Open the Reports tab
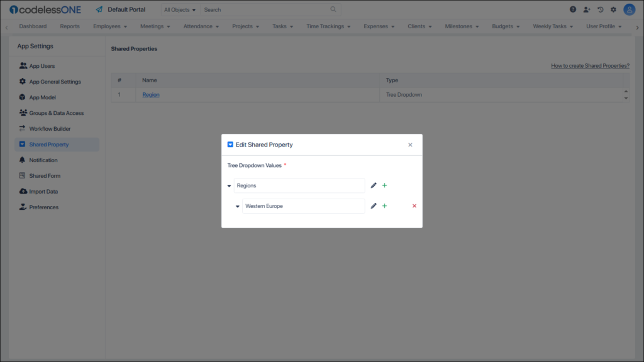This screenshot has width=644, height=362. point(70,26)
